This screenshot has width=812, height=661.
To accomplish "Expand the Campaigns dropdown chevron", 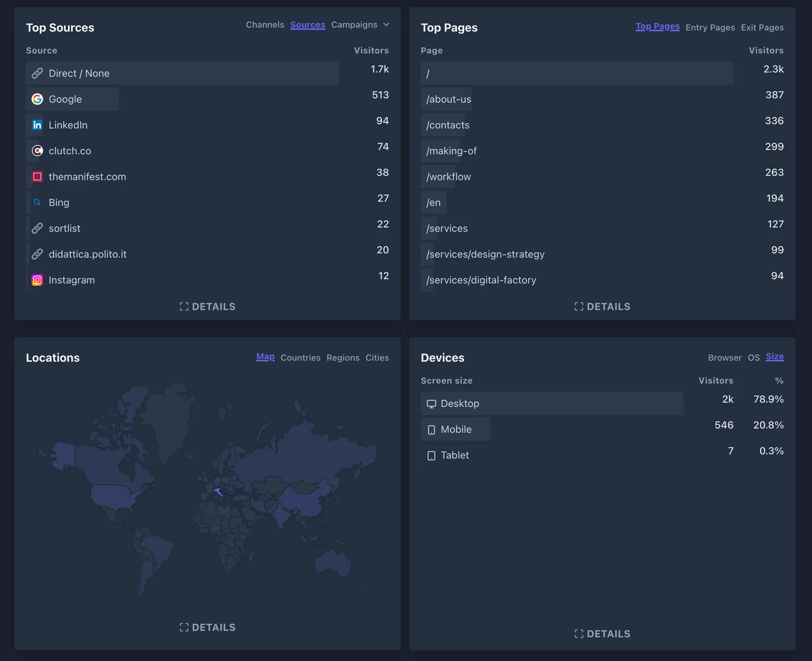I will [x=386, y=24].
